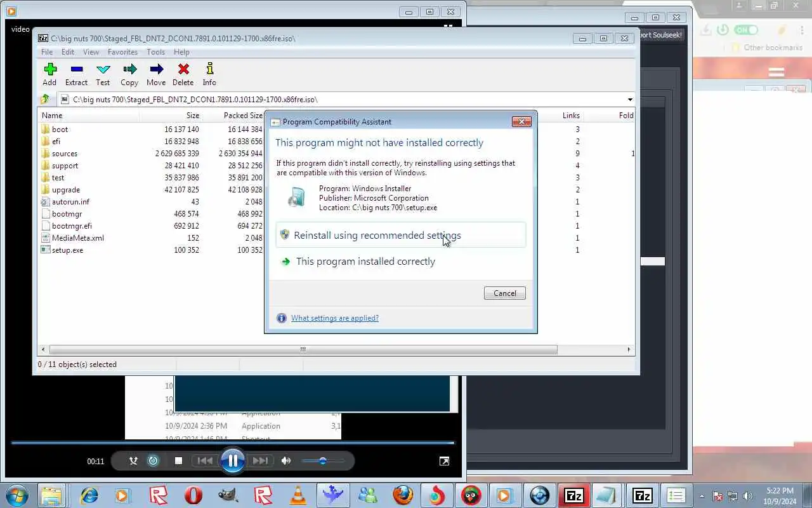Toggle shuffle in the media player
This screenshot has width=812, height=508.
(133, 461)
